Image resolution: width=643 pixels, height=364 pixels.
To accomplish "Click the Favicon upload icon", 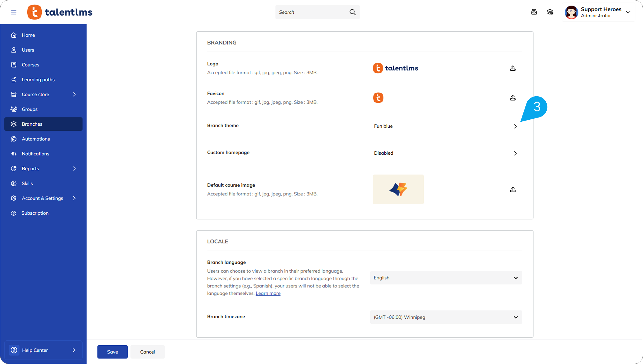I will pos(513,98).
